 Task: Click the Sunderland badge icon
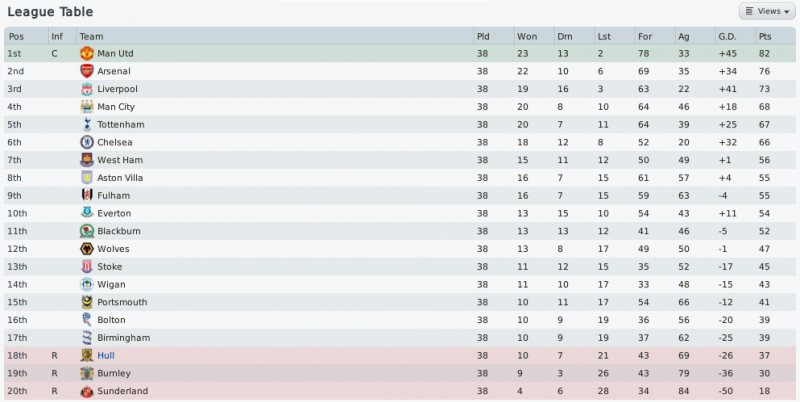(x=86, y=391)
